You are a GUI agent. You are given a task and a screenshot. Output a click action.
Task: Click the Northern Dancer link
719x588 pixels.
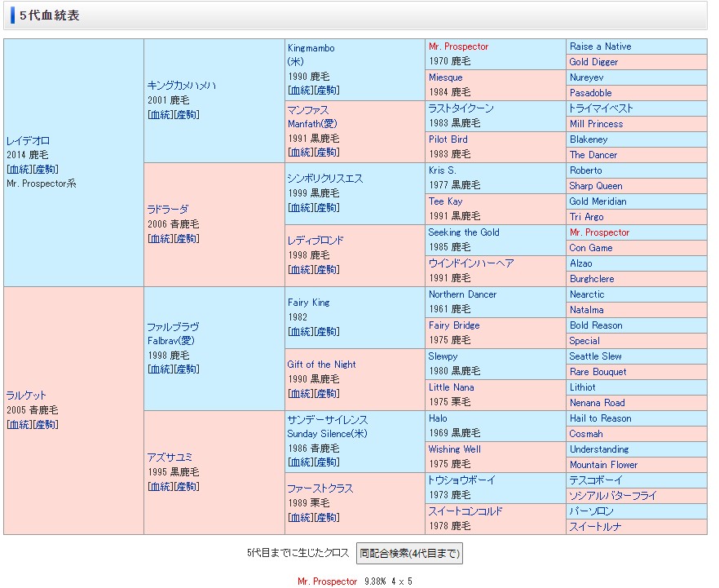tap(462, 294)
